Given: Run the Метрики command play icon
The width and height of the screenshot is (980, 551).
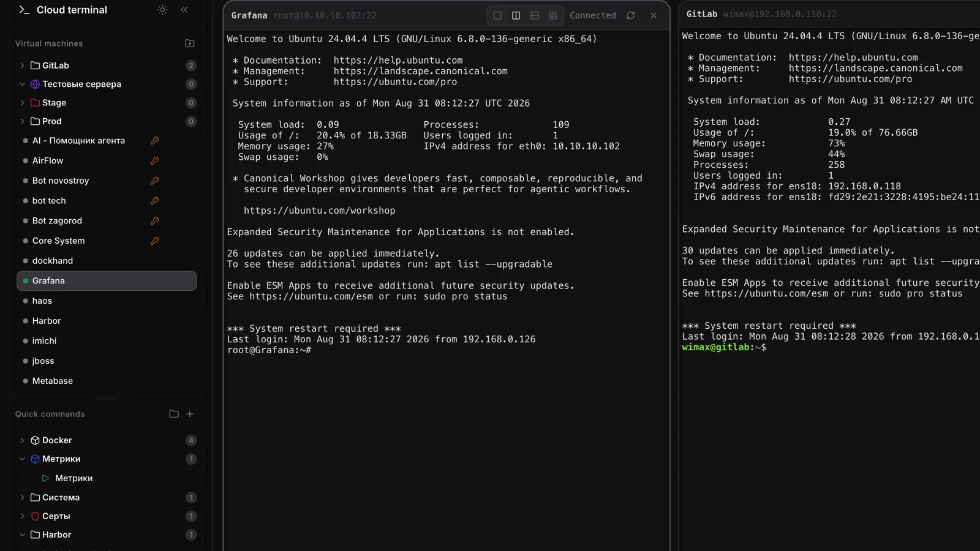Looking at the screenshot, I should point(45,478).
